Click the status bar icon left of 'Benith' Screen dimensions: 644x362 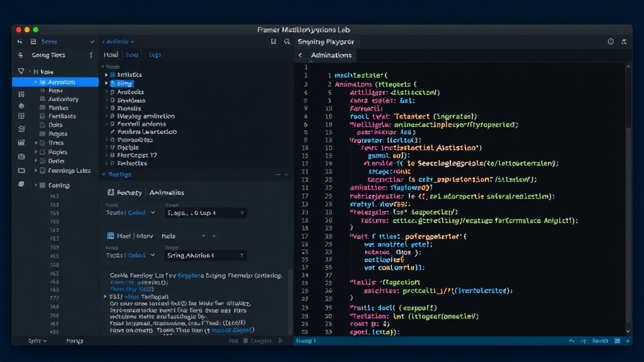coord(583,341)
